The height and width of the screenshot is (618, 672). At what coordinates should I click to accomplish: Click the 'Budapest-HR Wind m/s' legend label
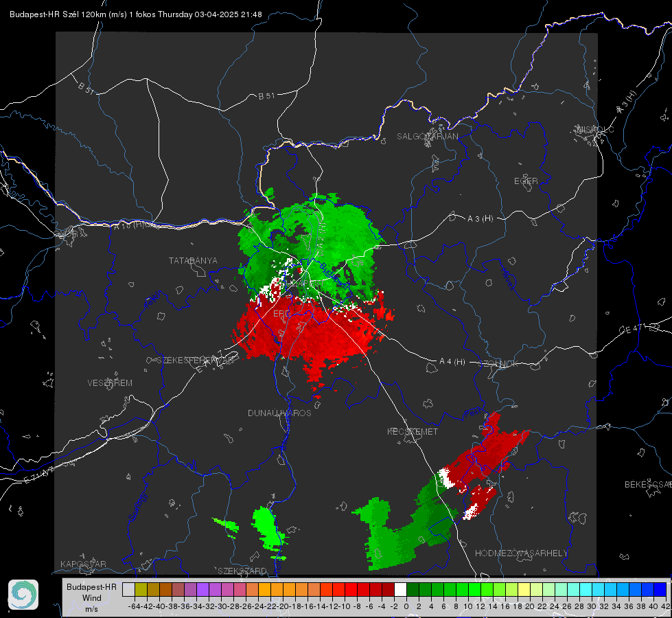[x=92, y=598]
